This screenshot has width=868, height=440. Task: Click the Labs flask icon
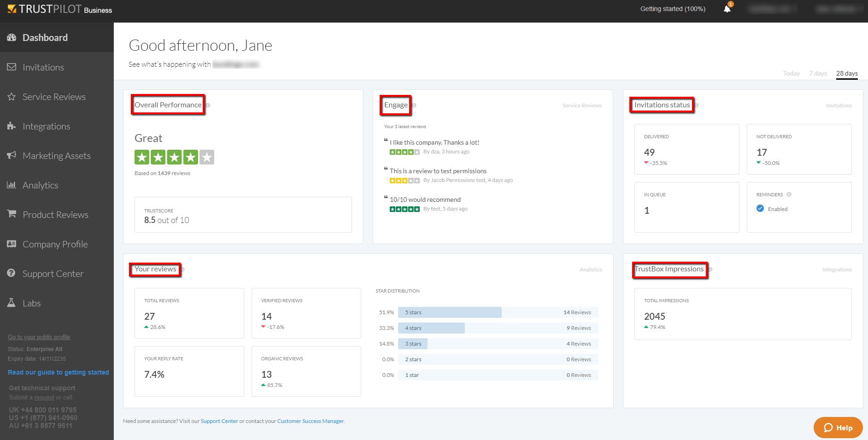tap(12, 303)
